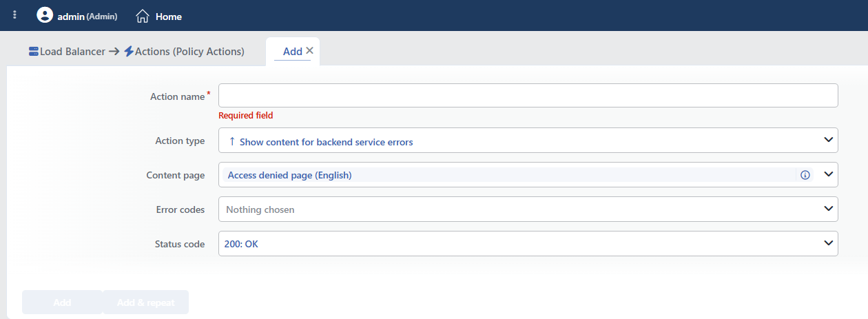
Task: Click the Action name label
Action: [x=178, y=96]
